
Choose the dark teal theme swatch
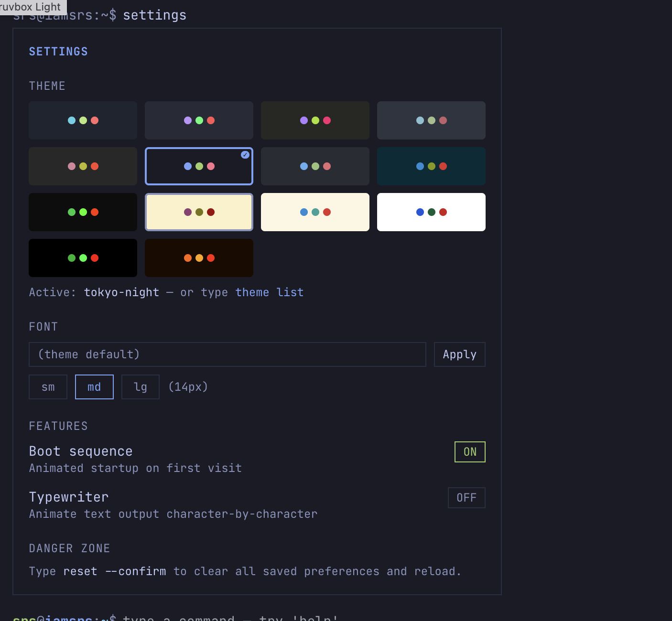[431, 166]
